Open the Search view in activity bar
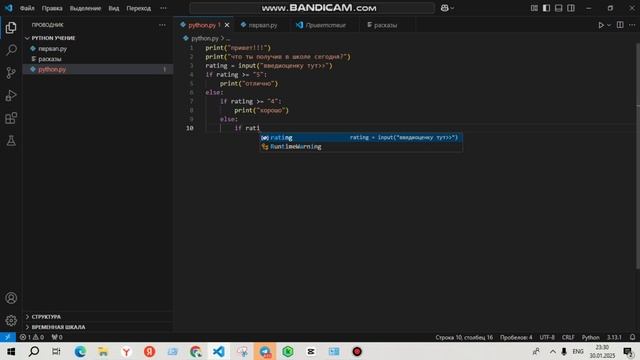 11,50
